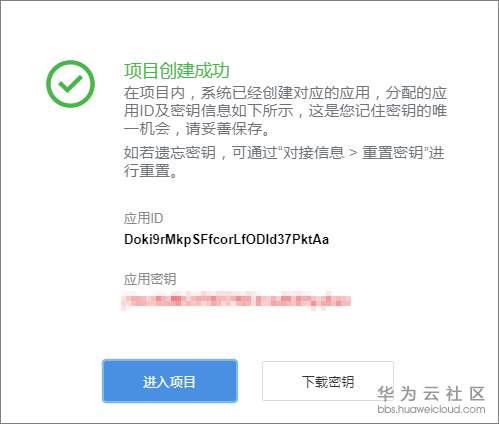This screenshot has height=424, width=499.
Task: Click the line starting 如若遗忘密钥
Action: (x=284, y=153)
